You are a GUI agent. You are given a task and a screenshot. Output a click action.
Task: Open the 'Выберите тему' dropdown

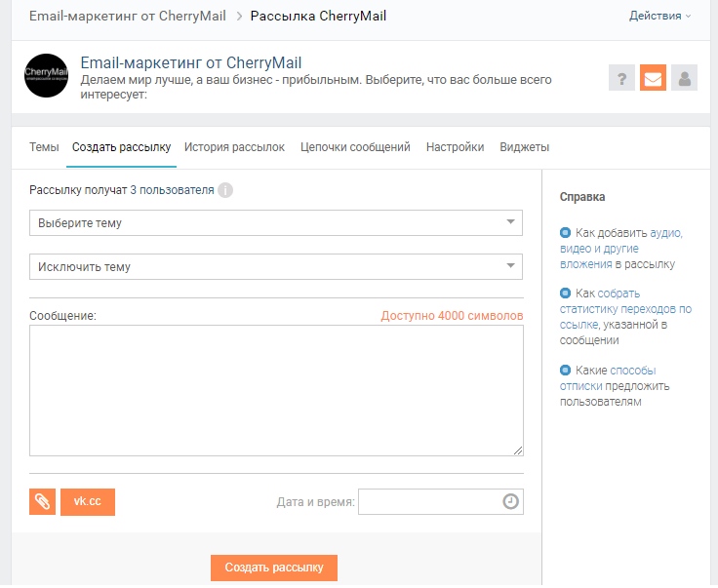point(276,223)
